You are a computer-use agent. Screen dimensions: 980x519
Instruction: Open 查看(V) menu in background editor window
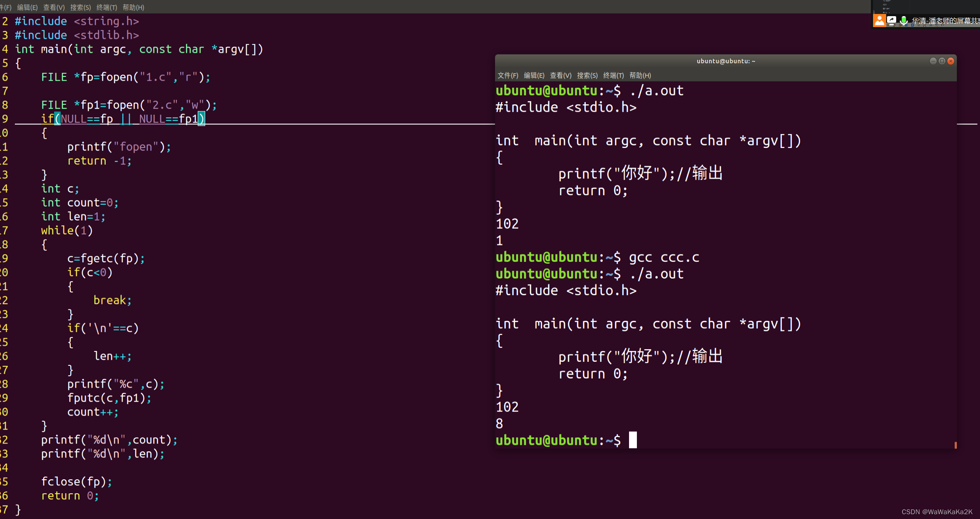54,7
